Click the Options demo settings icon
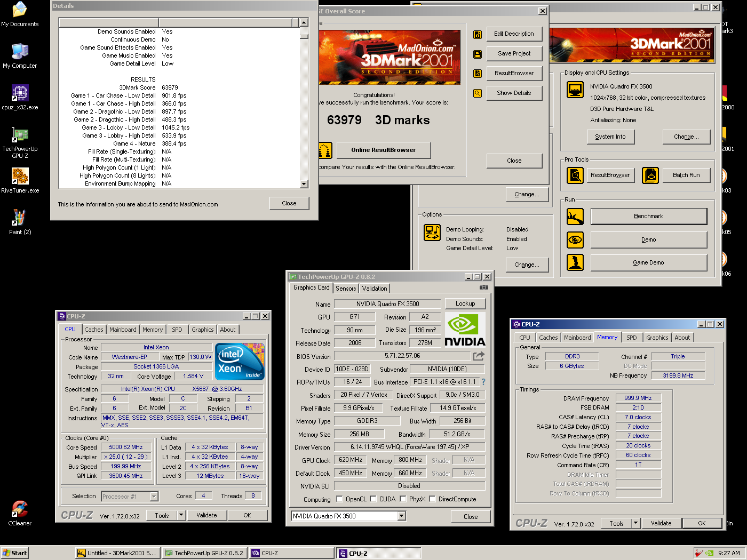Image resolution: width=747 pixels, height=560 pixels. coord(432,233)
